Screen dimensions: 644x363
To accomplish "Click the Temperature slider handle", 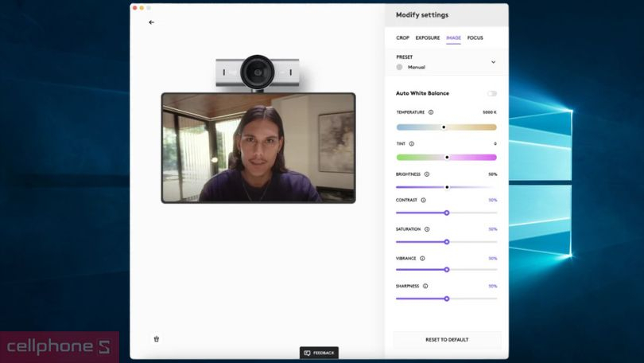I will pos(444,127).
